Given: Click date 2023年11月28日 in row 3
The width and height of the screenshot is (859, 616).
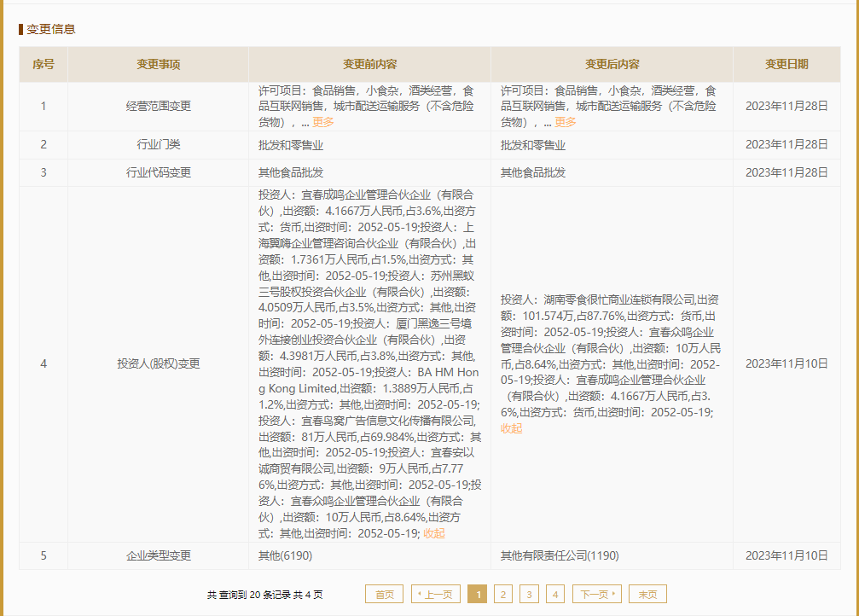Looking at the screenshot, I should [x=786, y=172].
